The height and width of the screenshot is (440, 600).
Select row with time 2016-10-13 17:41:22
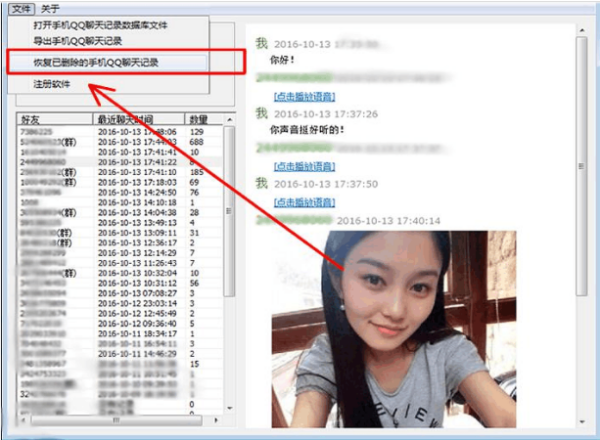pos(119,162)
